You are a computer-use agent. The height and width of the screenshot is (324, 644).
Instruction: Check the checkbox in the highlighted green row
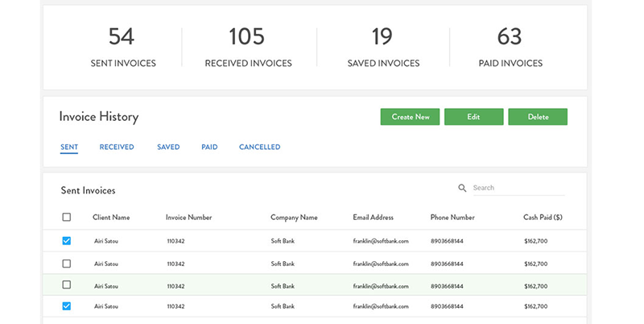(x=67, y=285)
